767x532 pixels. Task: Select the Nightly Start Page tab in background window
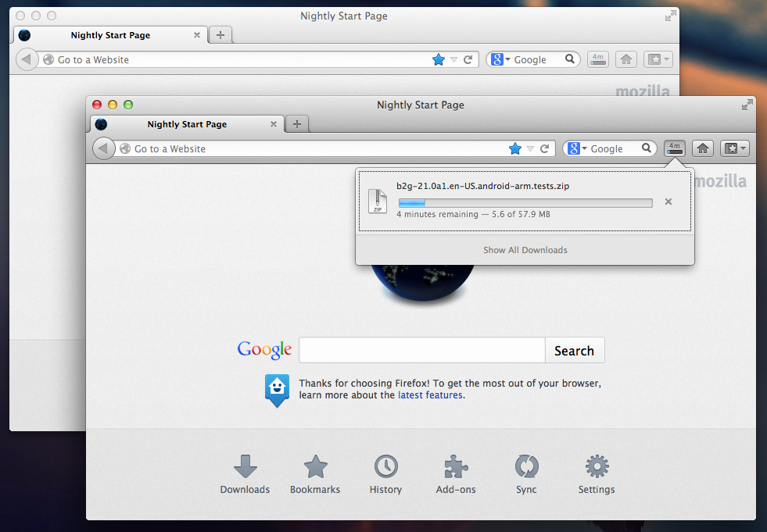tap(110, 35)
